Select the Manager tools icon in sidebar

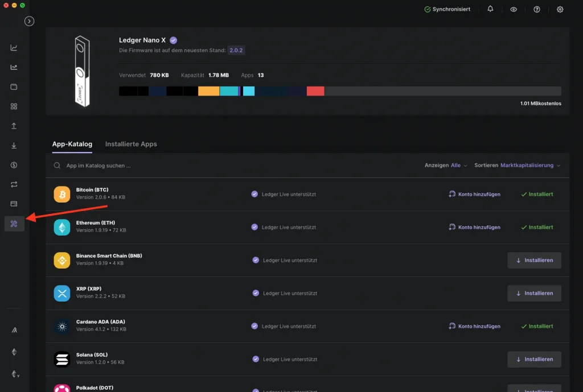14,224
